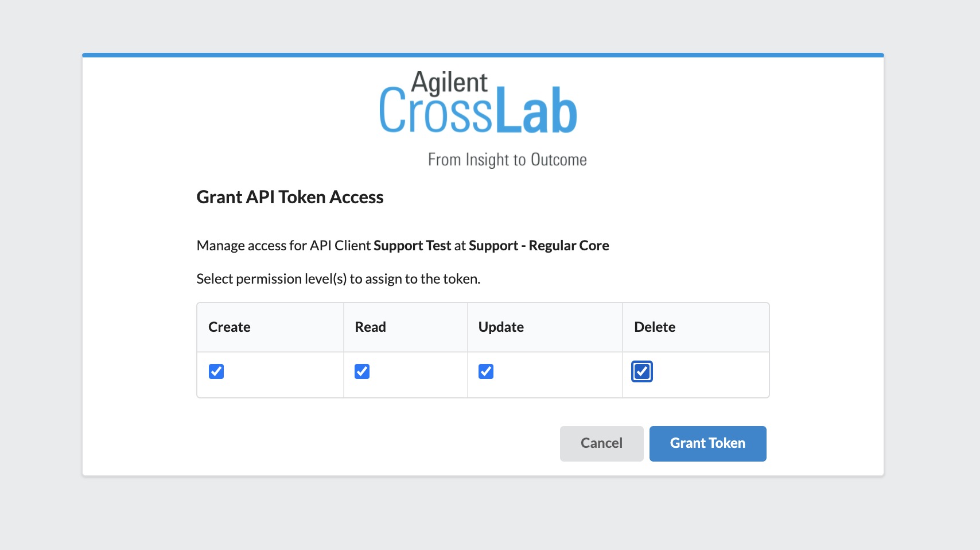The image size is (980, 550).
Task: Click the From Insight to Outcome tagline
Action: [507, 160]
